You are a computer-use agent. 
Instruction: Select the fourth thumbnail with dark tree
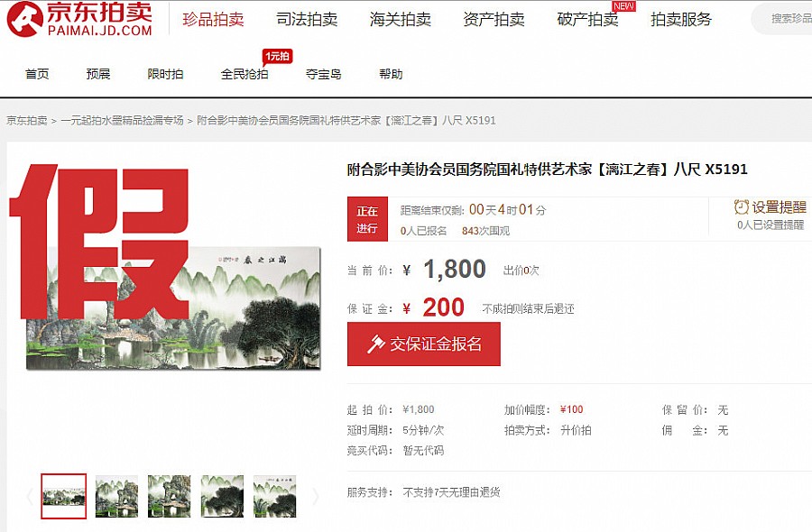pyautogui.click(x=222, y=496)
